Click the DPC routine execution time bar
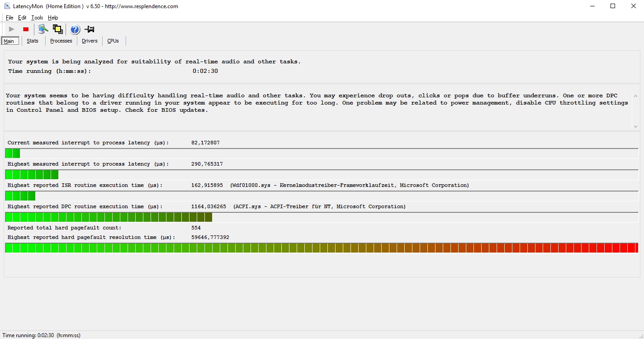The width and height of the screenshot is (644, 339). tap(109, 217)
